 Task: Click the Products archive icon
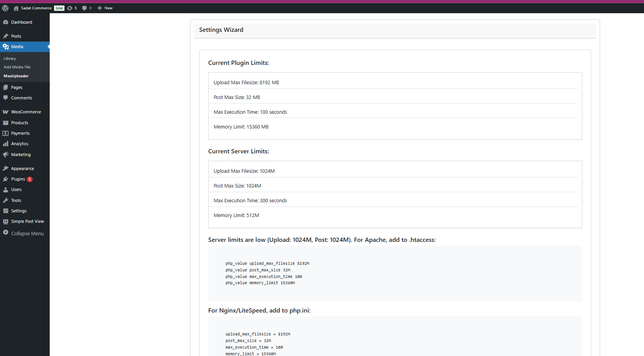click(x=5, y=123)
